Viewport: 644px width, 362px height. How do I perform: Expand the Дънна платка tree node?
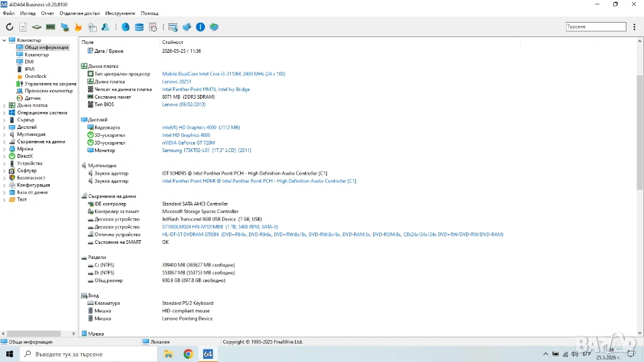pos(4,106)
